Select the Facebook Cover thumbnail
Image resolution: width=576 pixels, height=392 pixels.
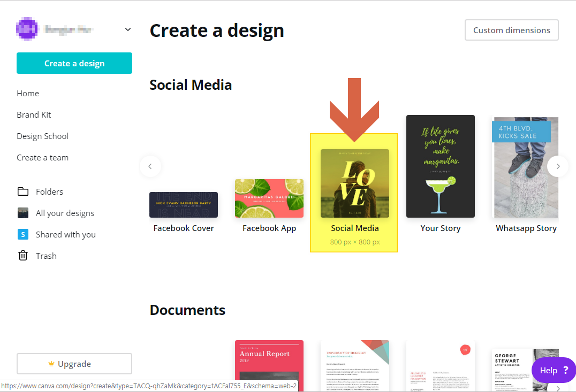point(184,205)
